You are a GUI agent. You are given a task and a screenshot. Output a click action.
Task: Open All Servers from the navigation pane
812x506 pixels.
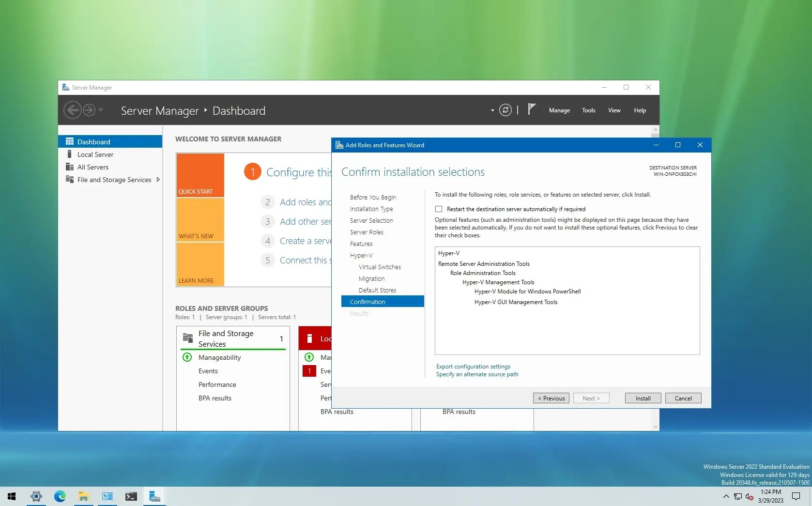coord(92,167)
